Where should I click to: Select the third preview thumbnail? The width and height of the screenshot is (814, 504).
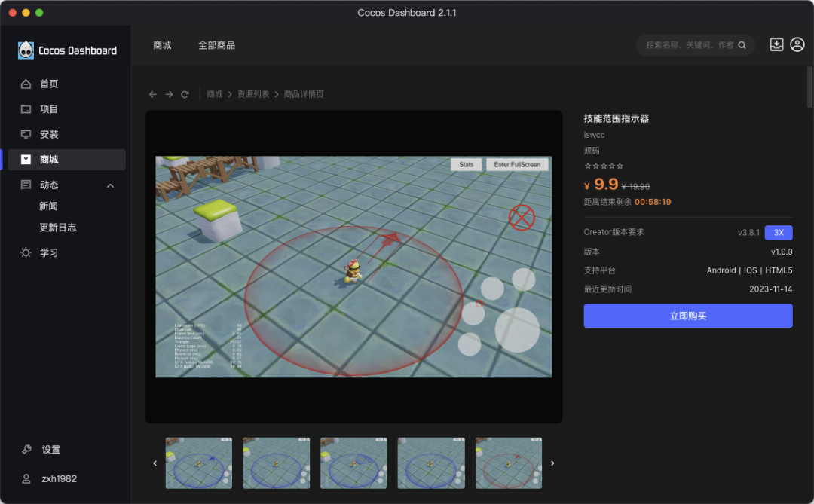(353, 463)
